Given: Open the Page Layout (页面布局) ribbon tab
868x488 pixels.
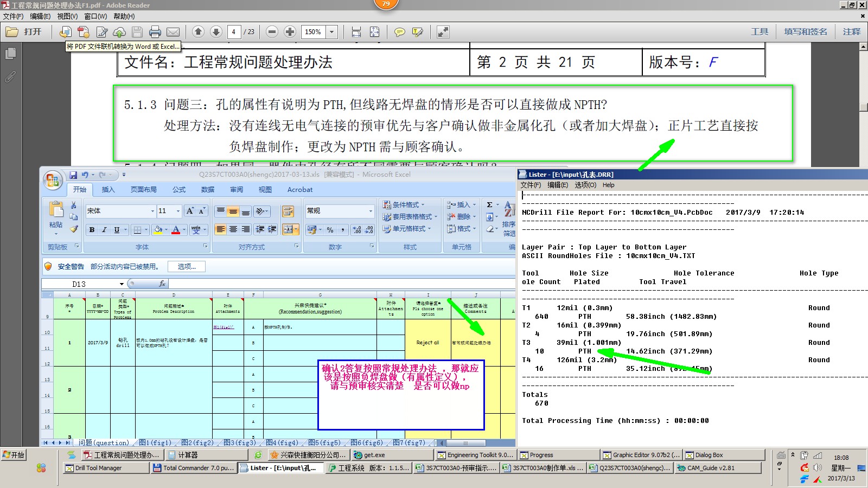Looking at the screenshot, I should point(144,189).
